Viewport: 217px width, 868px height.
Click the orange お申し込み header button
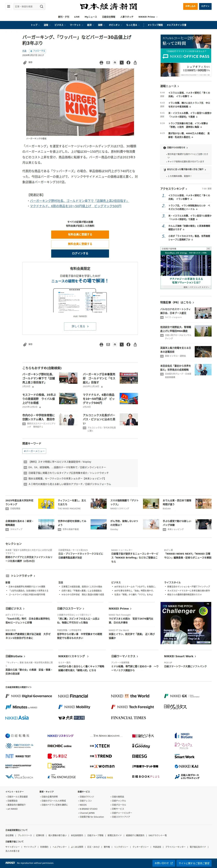pos(190,6)
